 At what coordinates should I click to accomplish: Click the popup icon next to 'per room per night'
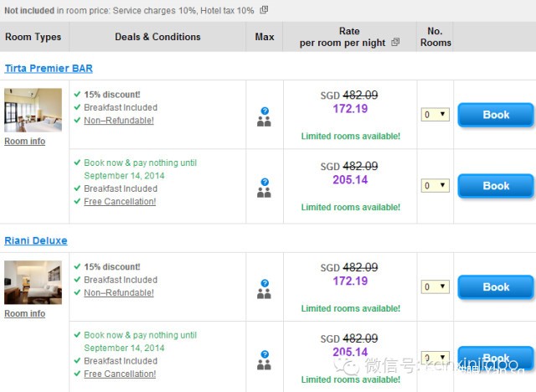tap(395, 43)
